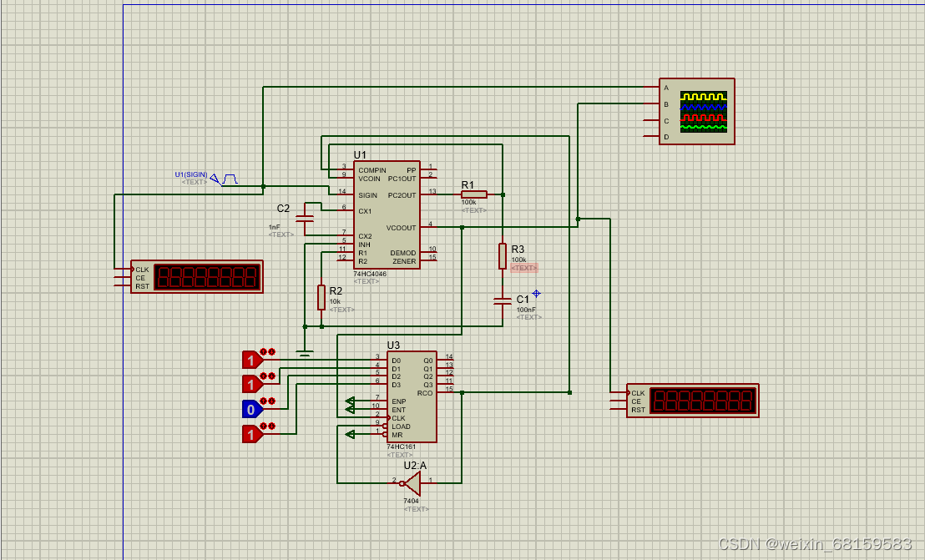This screenshot has height=560, width=925.
Task: Select the 7404 inverter gate U2:A
Action: [412, 483]
